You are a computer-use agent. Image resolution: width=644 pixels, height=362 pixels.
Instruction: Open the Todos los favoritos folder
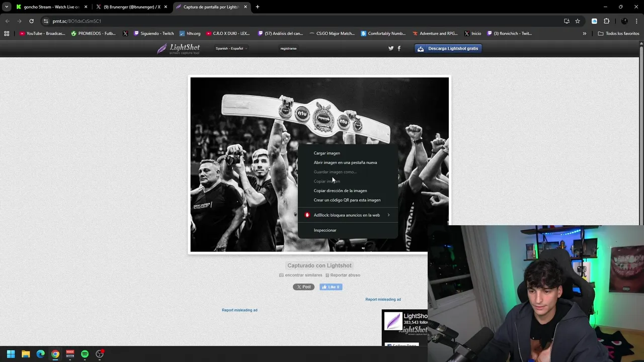(x=618, y=34)
